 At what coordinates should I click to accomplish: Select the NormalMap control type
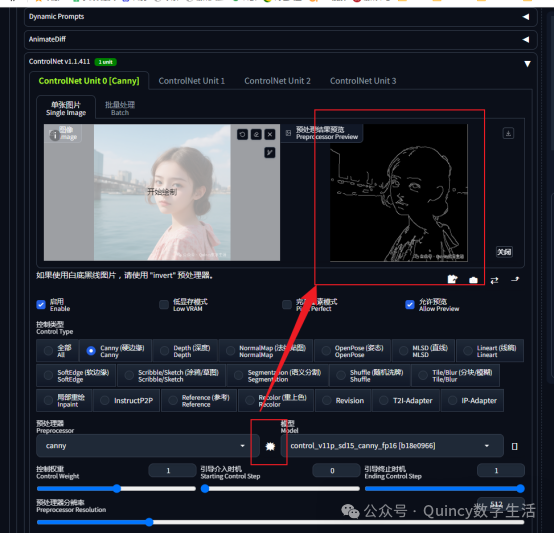(x=266, y=351)
